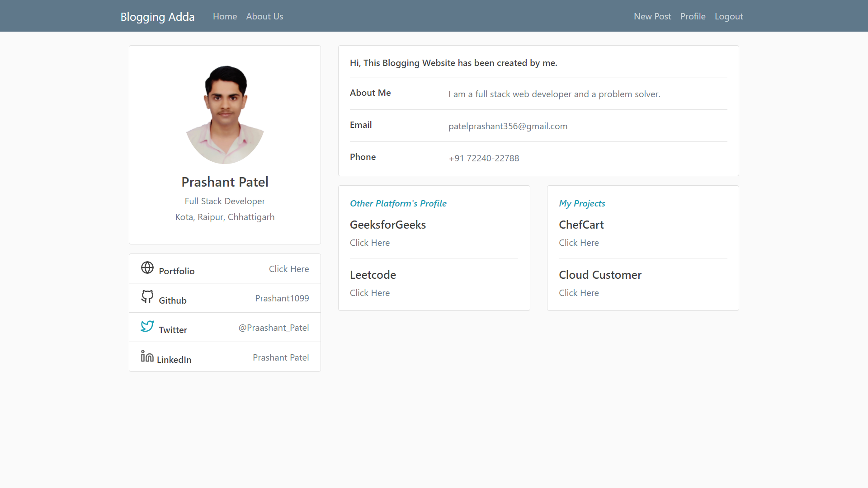Log out via Logout link
The image size is (868, 488).
tap(729, 16)
